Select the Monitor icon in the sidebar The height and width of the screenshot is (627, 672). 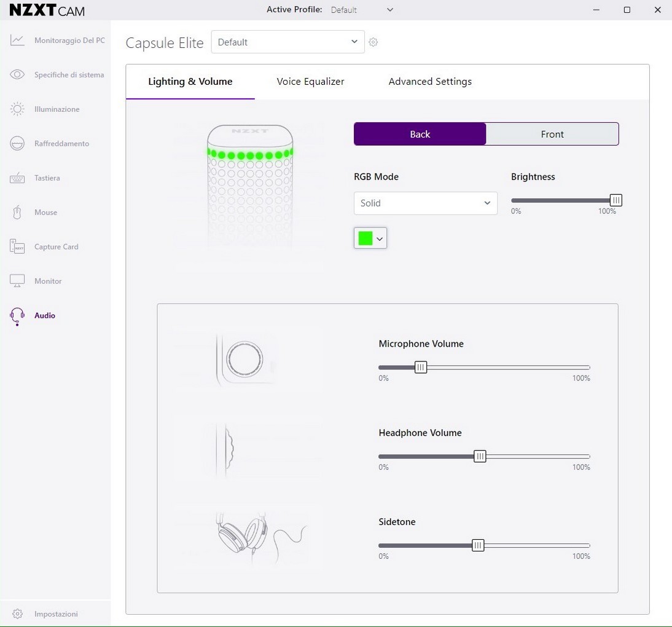tap(17, 282)
